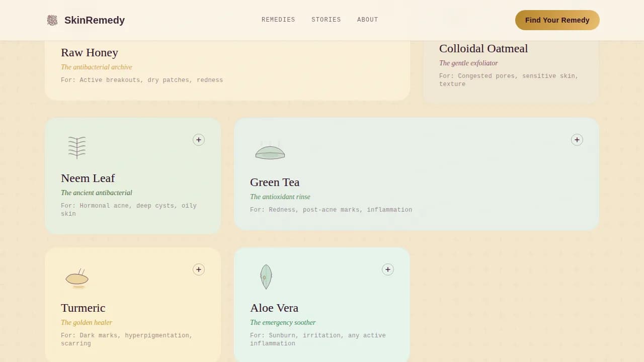This screenshot has width=644, height=362.
Task: Click the Neem Leaf card title
Action: pos(88,178)
